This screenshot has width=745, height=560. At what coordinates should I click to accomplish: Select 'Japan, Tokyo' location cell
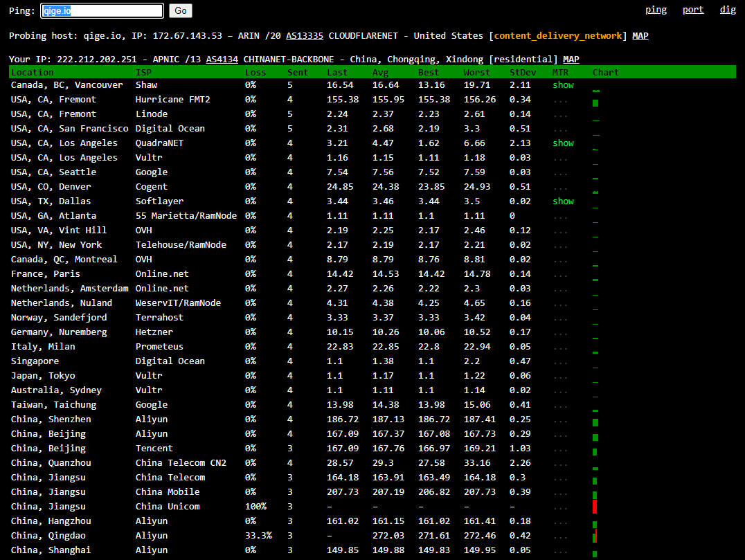coord(43,376)
